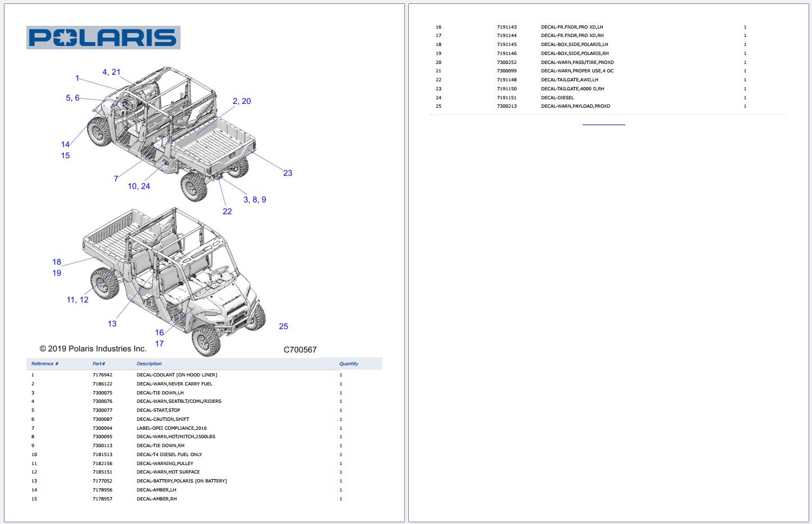
Task: Select part number 7300077
Action: click(103, 410)
